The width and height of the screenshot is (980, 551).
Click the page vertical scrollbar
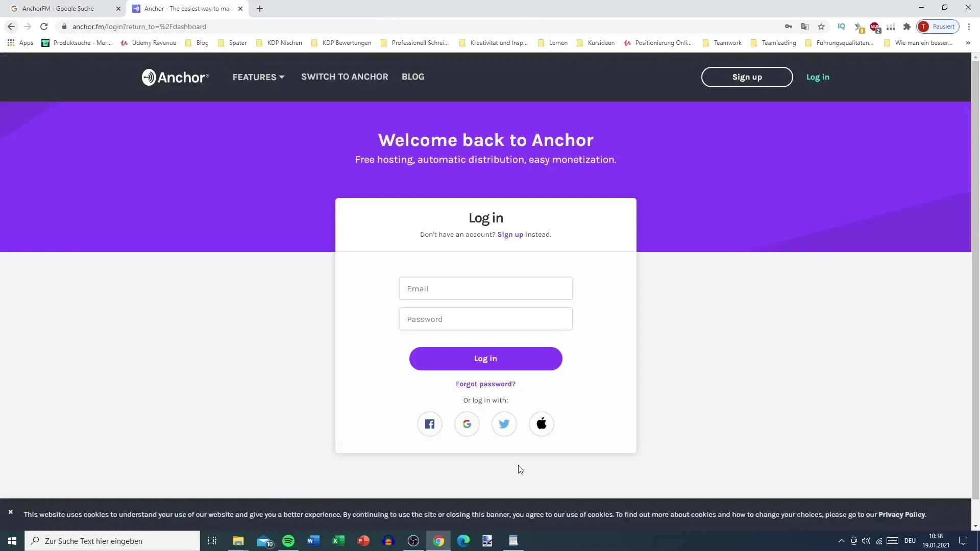pos(975,281)
